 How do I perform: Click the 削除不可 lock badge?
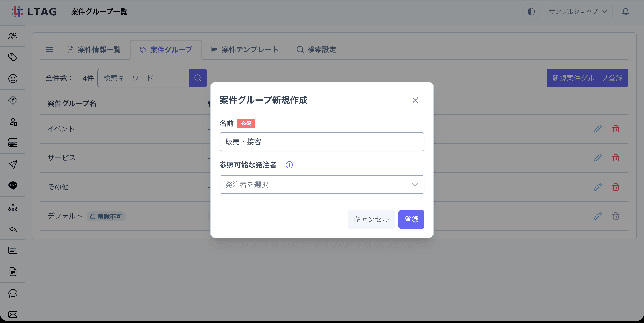[x=106, y=216]
